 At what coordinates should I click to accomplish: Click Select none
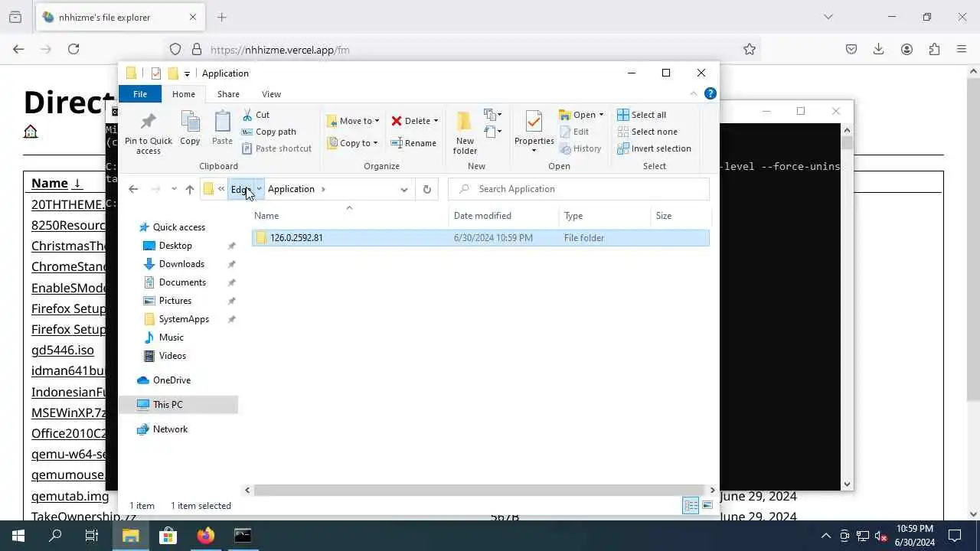click(647, 132)
